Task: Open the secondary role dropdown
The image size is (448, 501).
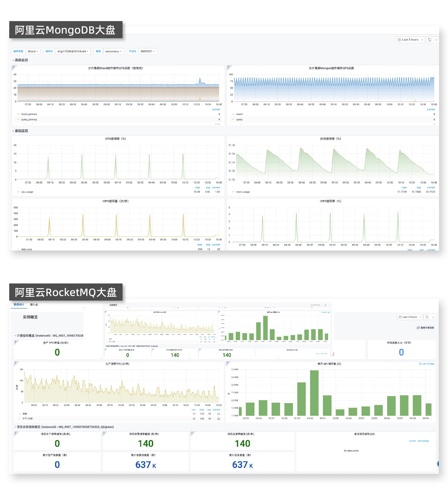Action: (x=113, y=51)
